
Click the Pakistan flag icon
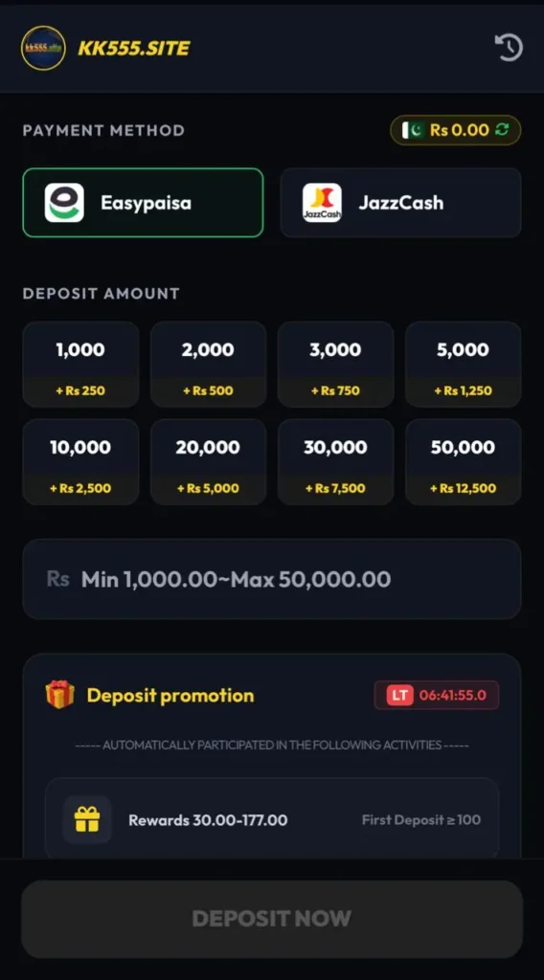pyautogui.click(x=414, y=130)
